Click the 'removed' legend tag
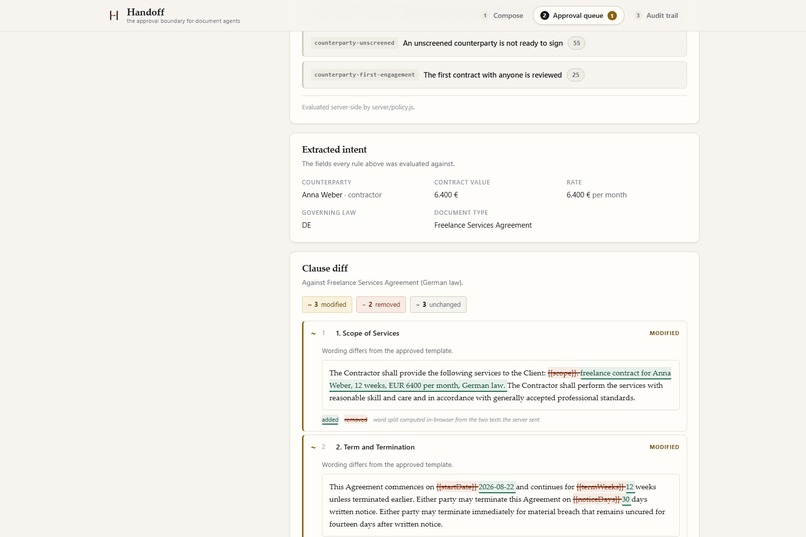806x537 pixels. click(x=355, y=420)
